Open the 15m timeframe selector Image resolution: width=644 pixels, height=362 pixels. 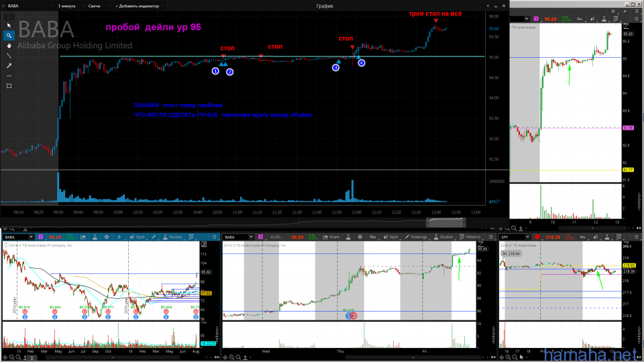pos(372,237)
